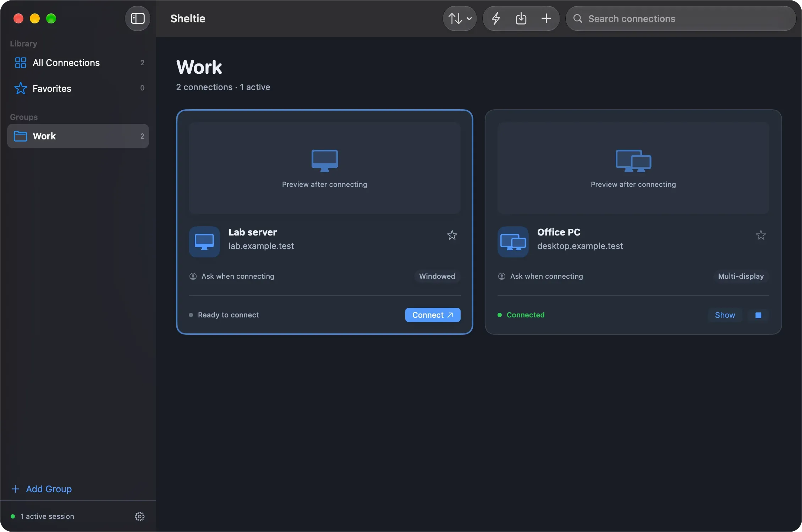Click the lab.example.test hostname
Viewport: 802px width, 532px height.
pyautogui.click(x=261, y=246)
